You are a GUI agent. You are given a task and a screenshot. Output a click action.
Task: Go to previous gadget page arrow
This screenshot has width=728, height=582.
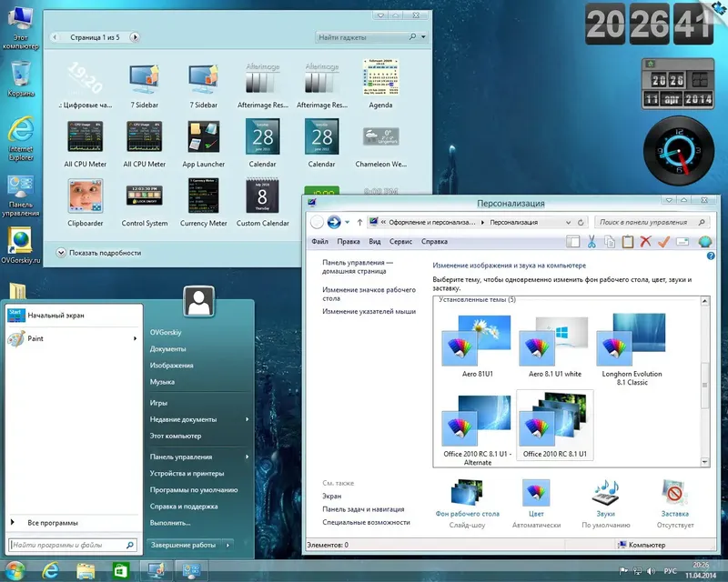tap(55, 36)
